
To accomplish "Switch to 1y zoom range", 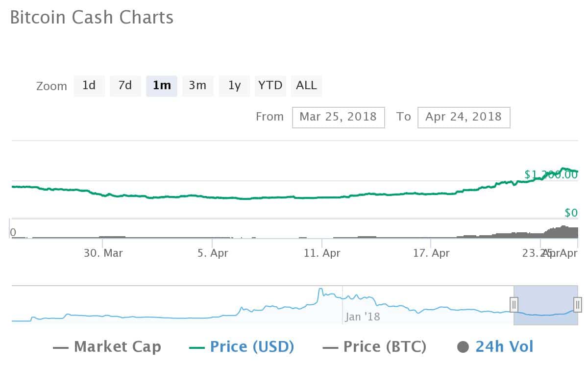I will tap(234, 86).
